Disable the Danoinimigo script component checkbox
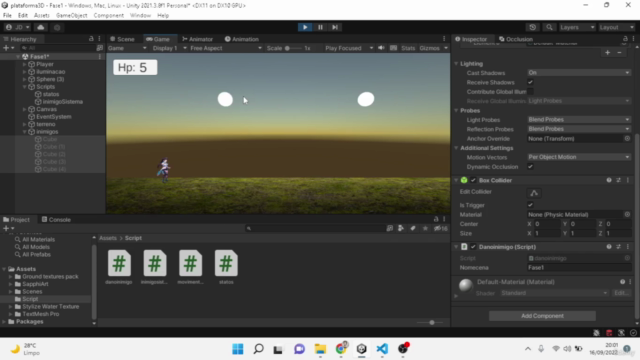This screenshot has height=360, width=640. pos(473,247)
